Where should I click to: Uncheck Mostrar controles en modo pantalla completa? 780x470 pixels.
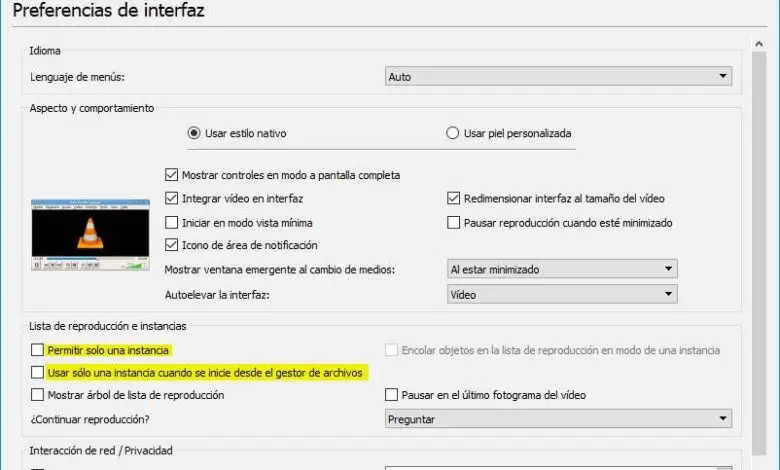tap(171, 175)
